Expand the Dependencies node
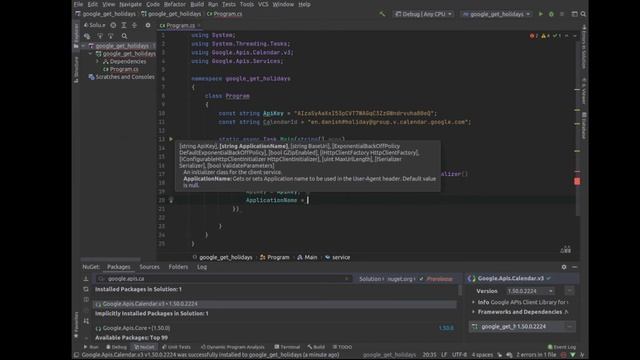This screenshot has width=640, height=360. click(98, 61)
